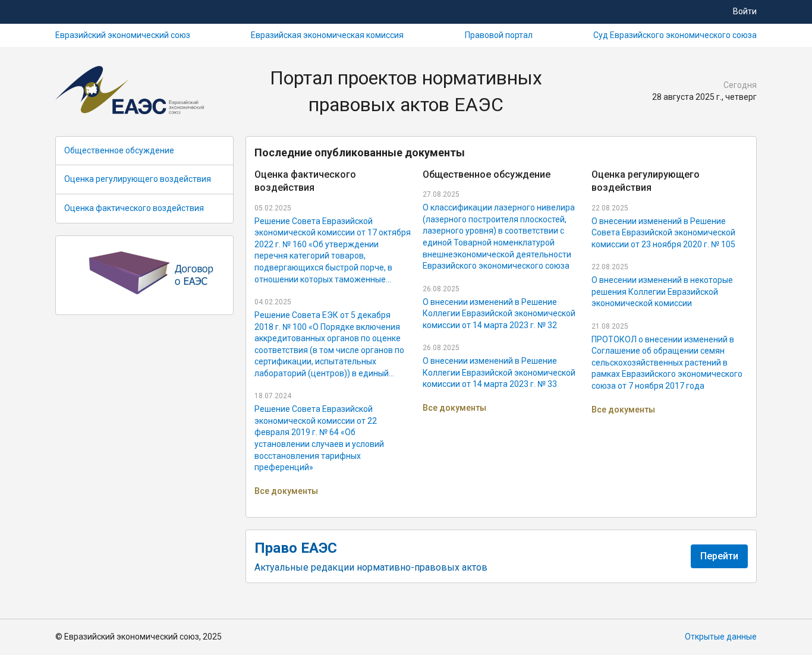The width and height of the screenshot is (812, 655).
Task: Click Все документы under Оценка фактического воздействия
Action: (286, 491)
